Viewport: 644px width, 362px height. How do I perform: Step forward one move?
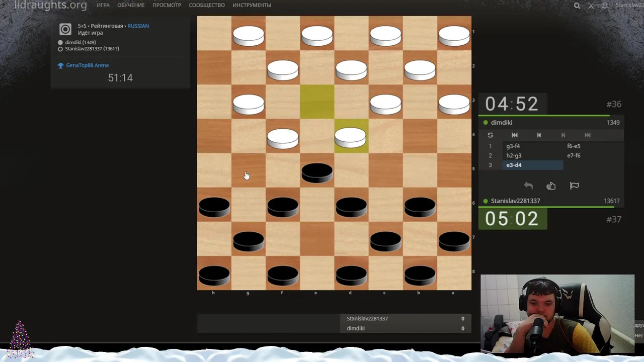pyautogui.click(x=563, y=135)
